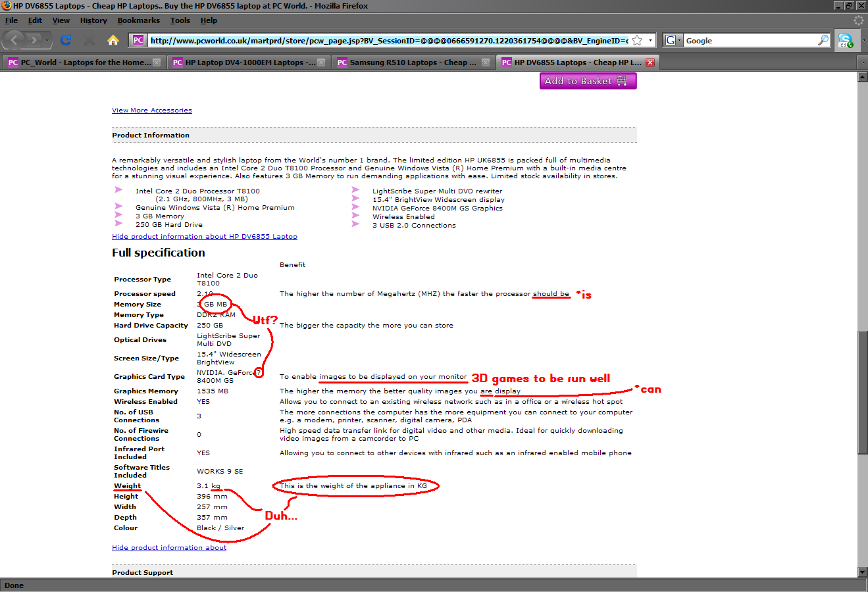Click the Graphics Memory value 1535 MB
Screen dimensions: 868x592
(x=213, y=391)
